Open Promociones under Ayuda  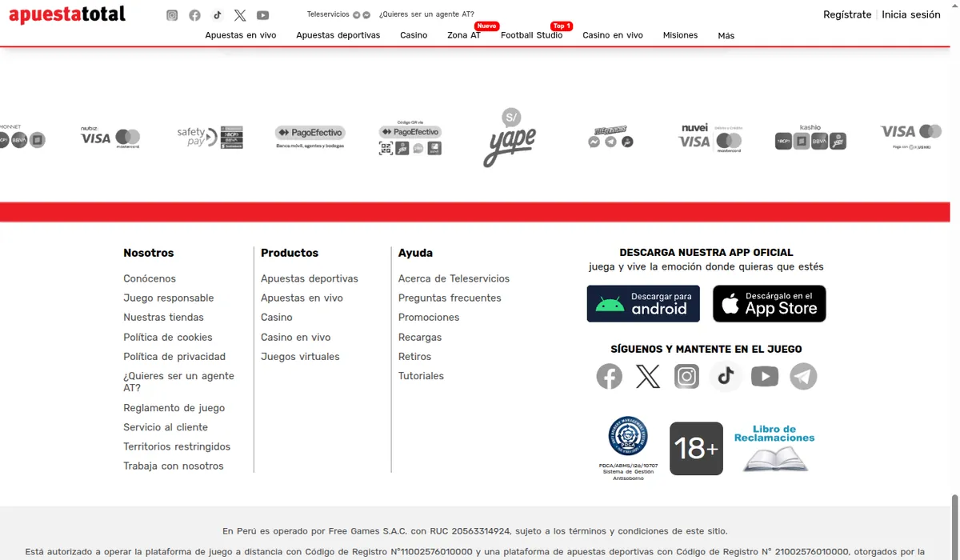tap(429, 318)
